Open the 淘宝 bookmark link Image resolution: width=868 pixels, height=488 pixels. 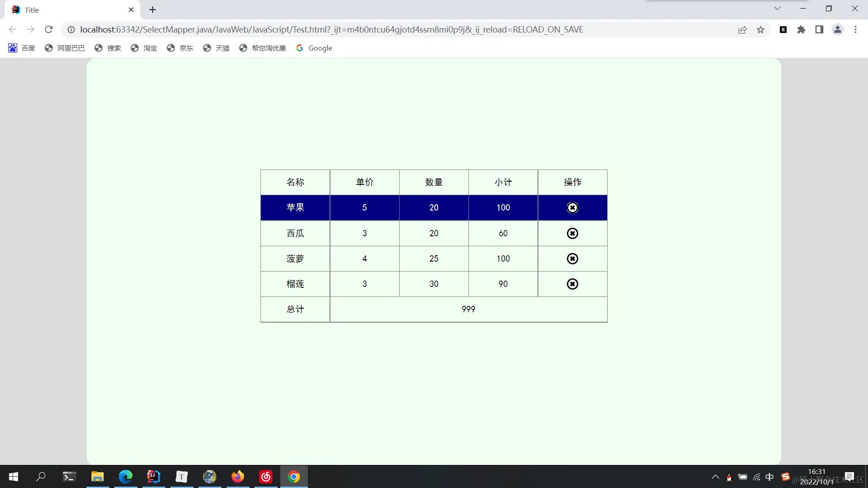[x=144, y=48]
